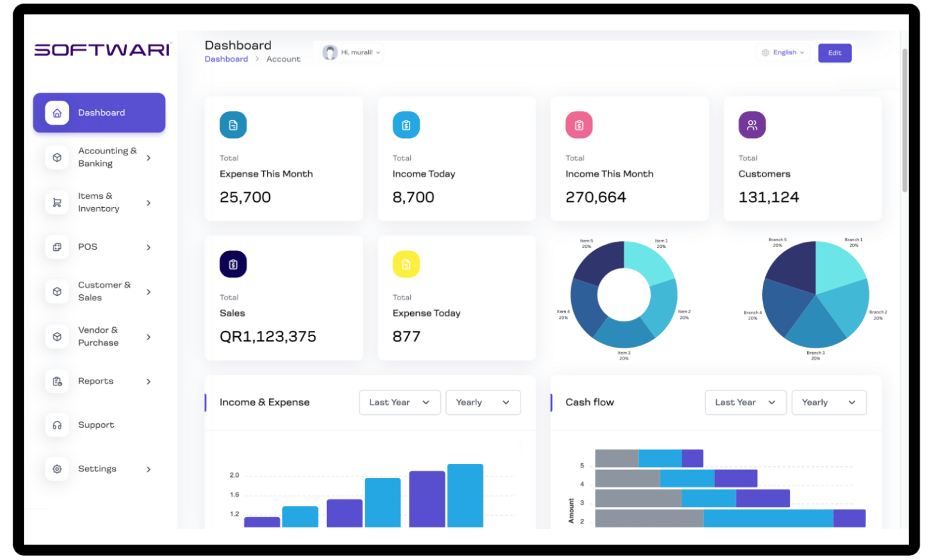Click the Customers total 131,124

point(768,198)
